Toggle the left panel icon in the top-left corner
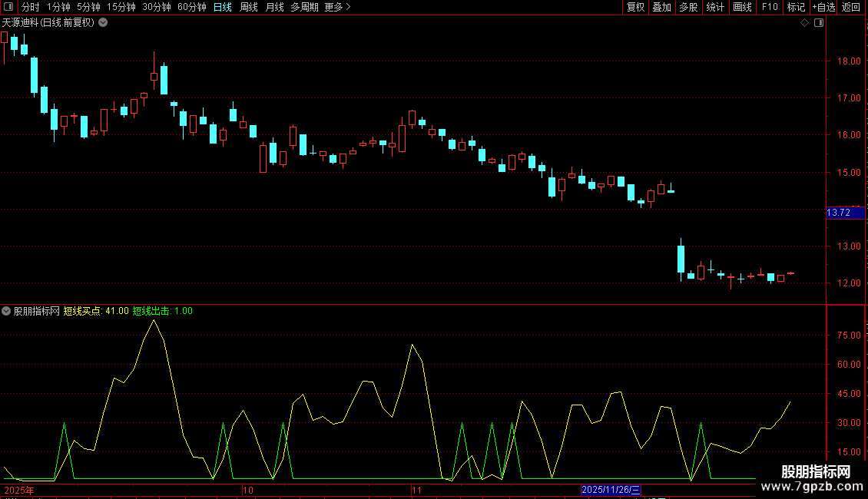Screen dimensions: 868x499 (8, 7)
